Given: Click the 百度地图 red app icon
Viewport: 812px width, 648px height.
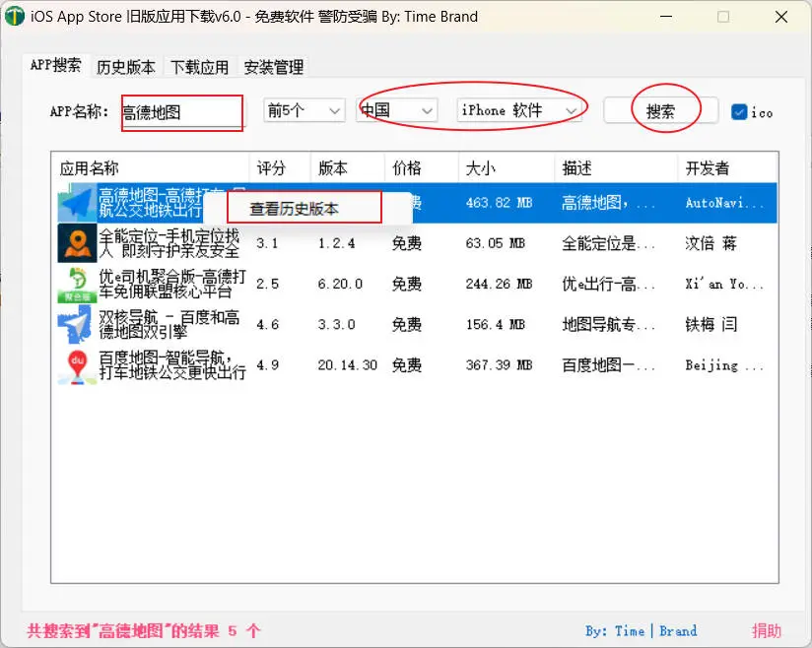Looking at the screenshot, I should [75, 365].
